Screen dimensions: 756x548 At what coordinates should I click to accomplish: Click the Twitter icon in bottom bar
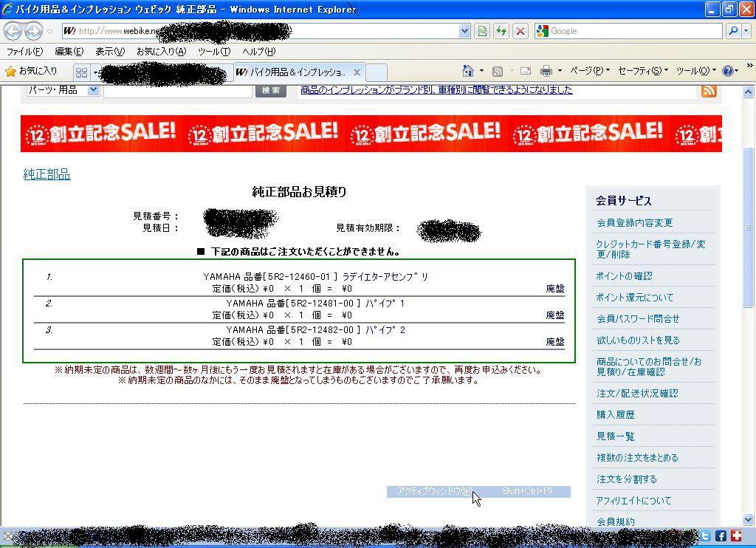click(706, 536)
